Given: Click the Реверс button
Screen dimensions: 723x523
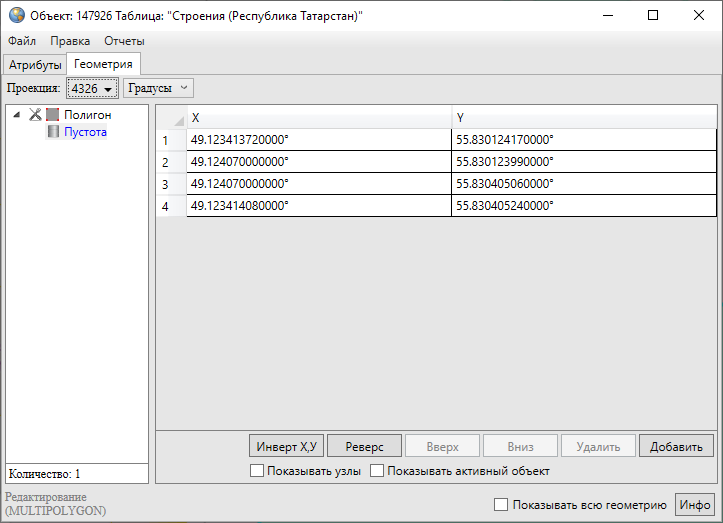Looking at the screenshot, I should point(364,447).
